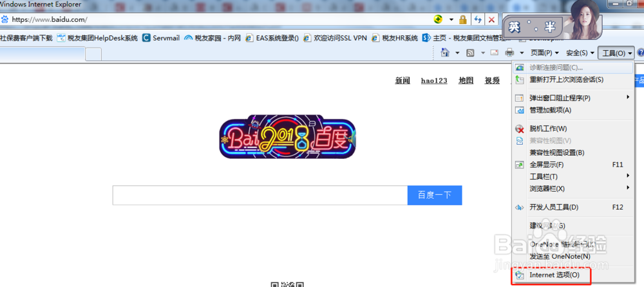This screenshot has height=287, width=644.
Task: Click the 新闻 link on Baidu
Action: coord(402,80)
